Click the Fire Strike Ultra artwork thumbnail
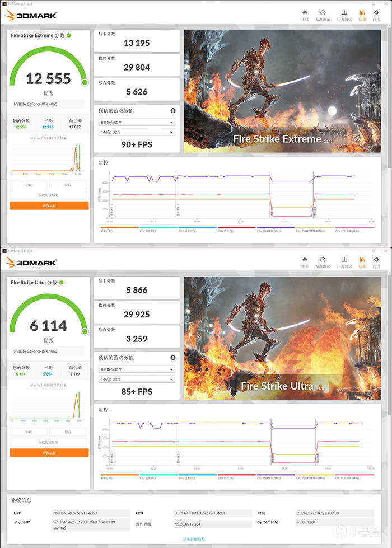Screen dimensions: 392x548 pyautogui.click(x=282, y=338)
